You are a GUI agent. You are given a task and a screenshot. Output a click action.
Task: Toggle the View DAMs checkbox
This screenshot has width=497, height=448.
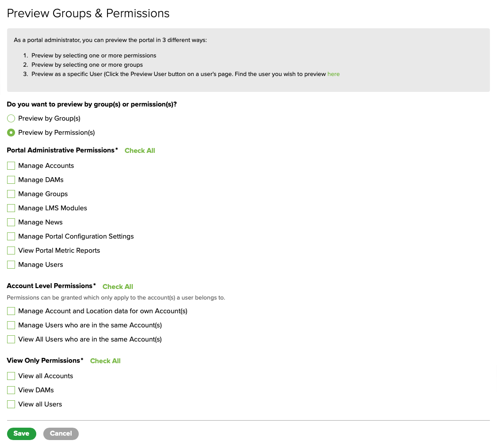[11, 390]
